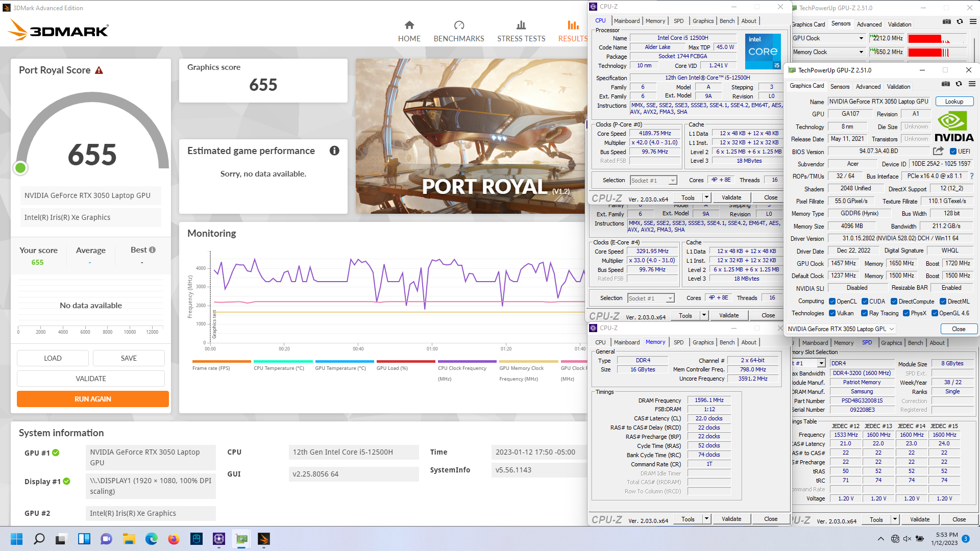Viewport: 980px width, 551px height.
Task: Click the Port Royal score warning triangle
Action: [99, 70]
